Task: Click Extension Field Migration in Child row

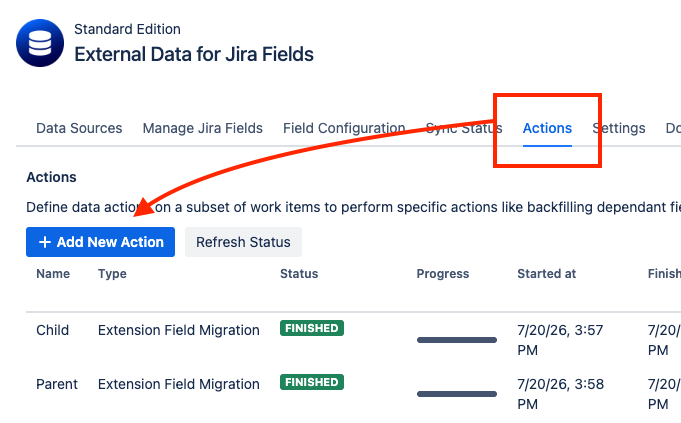Action: coord(179,330)
